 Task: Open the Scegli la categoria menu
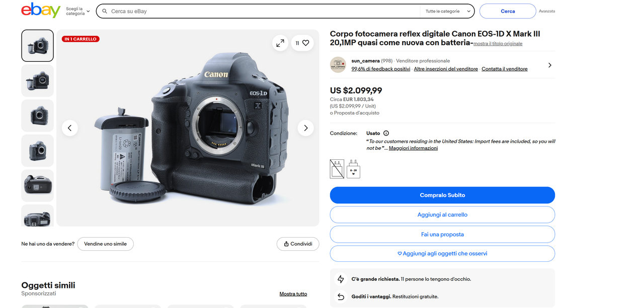click(x=78, y=11)
